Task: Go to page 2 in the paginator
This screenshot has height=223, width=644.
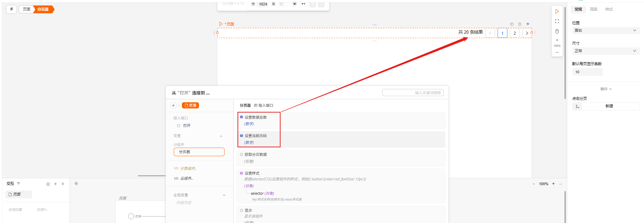Action: 515,33
